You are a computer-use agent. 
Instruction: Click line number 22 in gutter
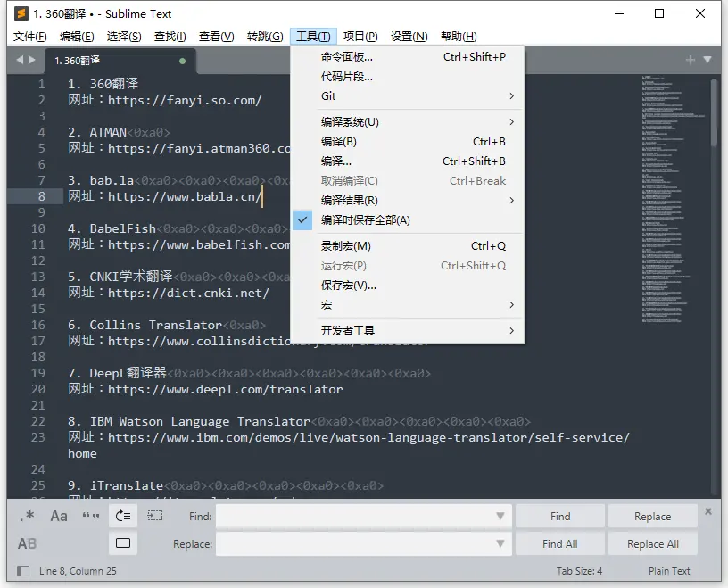38,422
